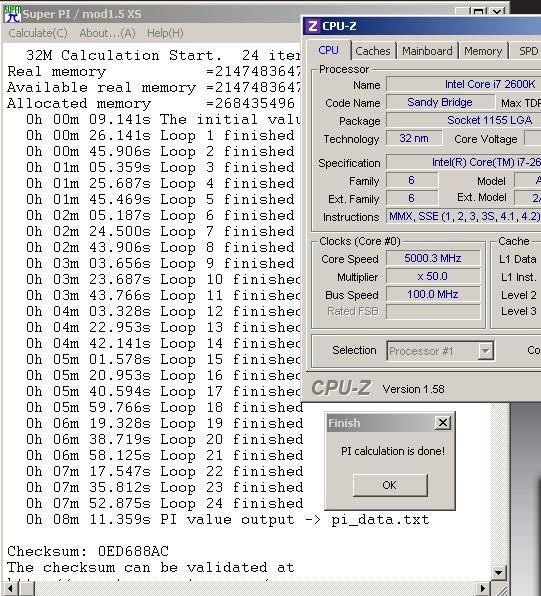Click the Socket 1155 LGA package field
541x596 pixels.
(463, 120)
